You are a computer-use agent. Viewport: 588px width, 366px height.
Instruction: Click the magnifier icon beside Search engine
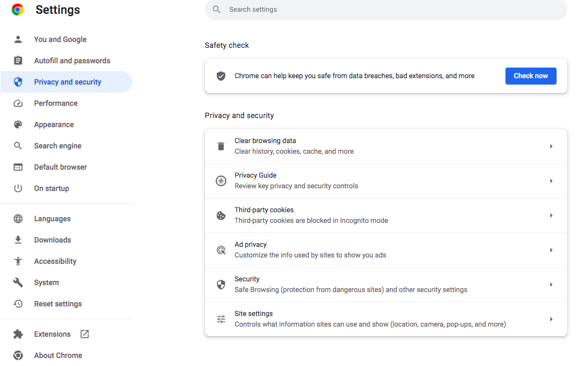18,146
